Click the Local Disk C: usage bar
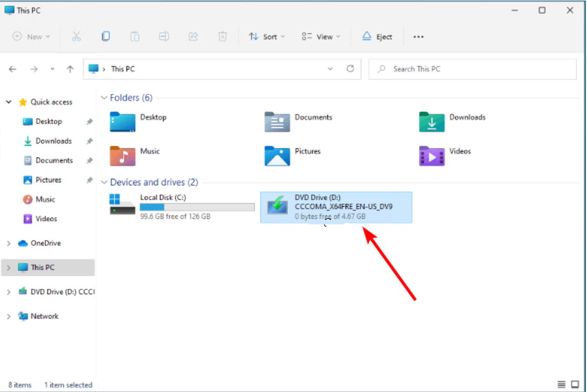The height and width of the screenshot is (392, 587). [197, 207]
